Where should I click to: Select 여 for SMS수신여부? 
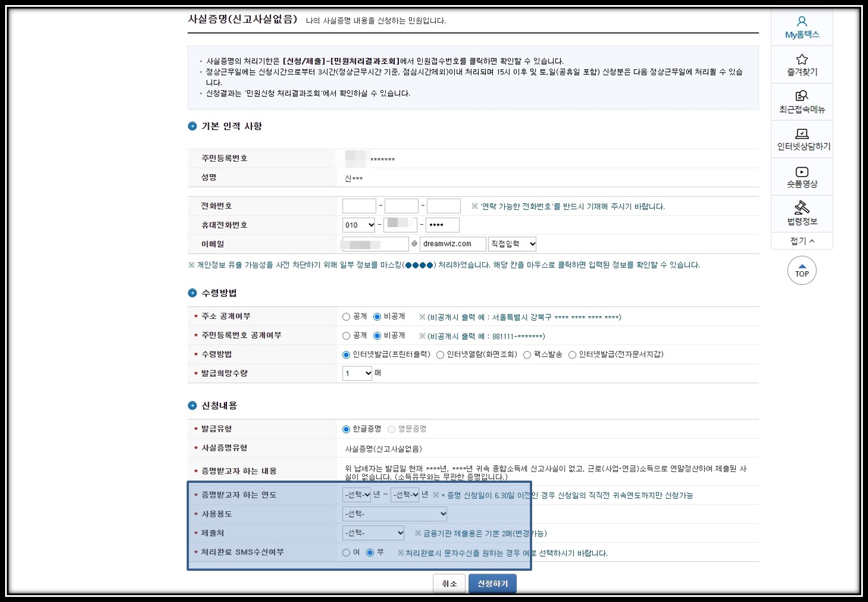tap(346, 553)
